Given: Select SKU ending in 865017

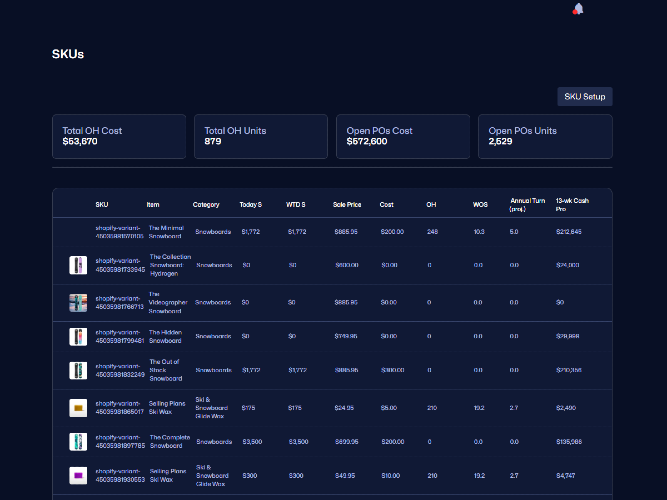Looking at the screenshot, I should tap(120, 408).
